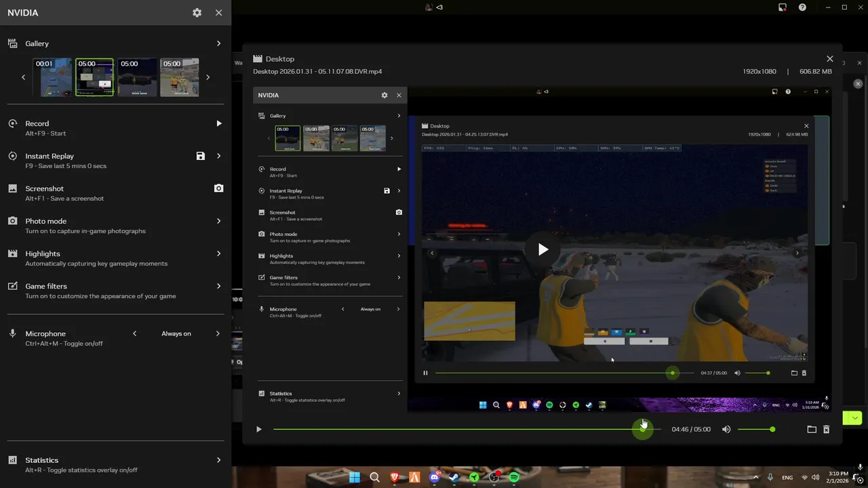This screenshot has width=868, height=488.
Task: Select the Record Alt+F9 menu entry
Action: point(115,128)
